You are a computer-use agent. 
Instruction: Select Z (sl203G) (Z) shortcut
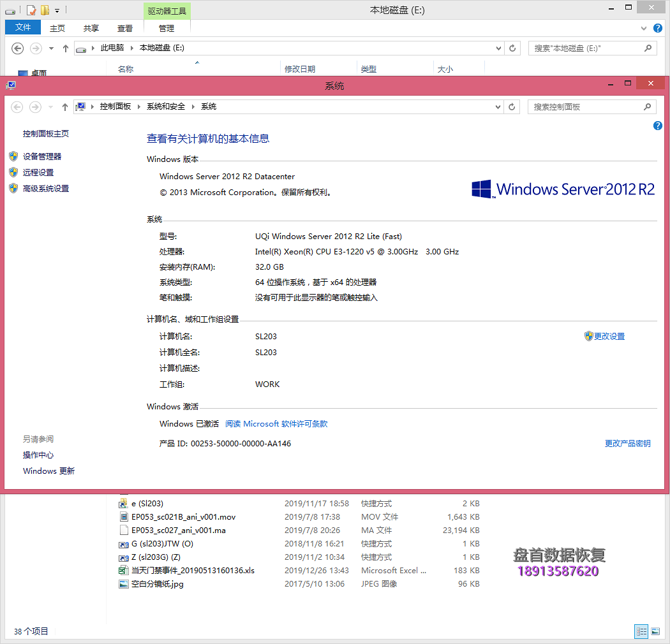156,557
